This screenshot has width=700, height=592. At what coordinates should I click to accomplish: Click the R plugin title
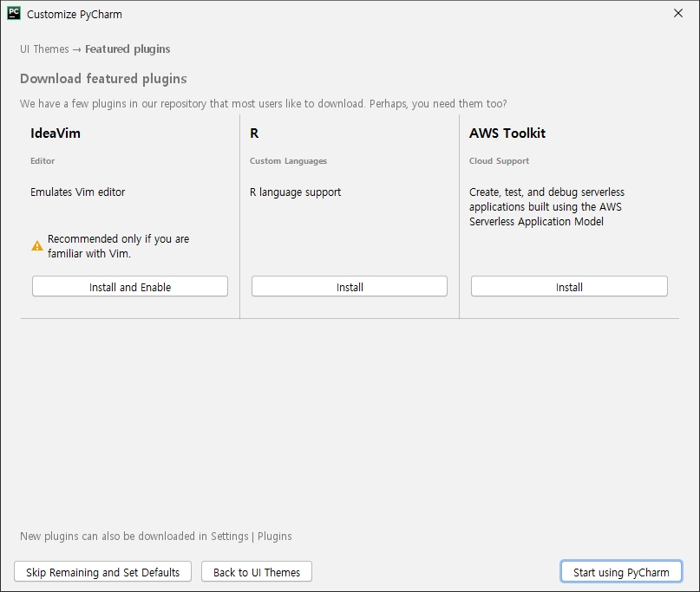pos(254,133)
